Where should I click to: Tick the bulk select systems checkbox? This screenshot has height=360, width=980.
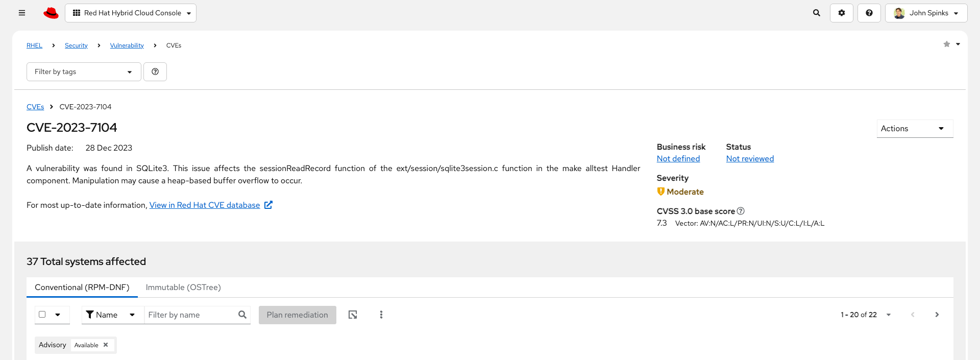pyautogui.click(x=42, y=315)
